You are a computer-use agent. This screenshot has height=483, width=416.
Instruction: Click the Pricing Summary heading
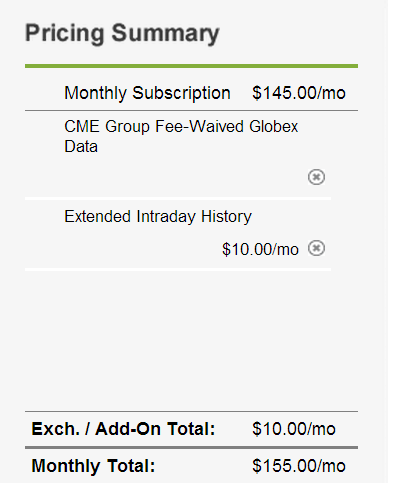[x=122, y=34]
